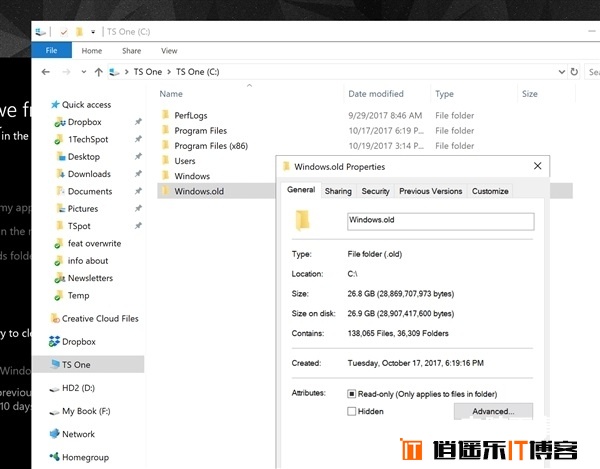Expand the address bar history dropdown
The image size is (600, 469).
click(561, 72)
